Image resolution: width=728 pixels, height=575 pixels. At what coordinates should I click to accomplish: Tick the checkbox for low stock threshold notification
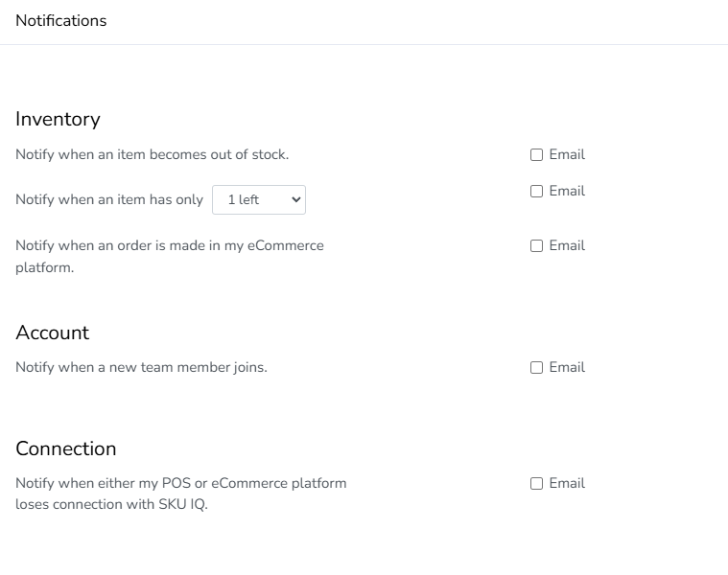(x=537, y=191)
